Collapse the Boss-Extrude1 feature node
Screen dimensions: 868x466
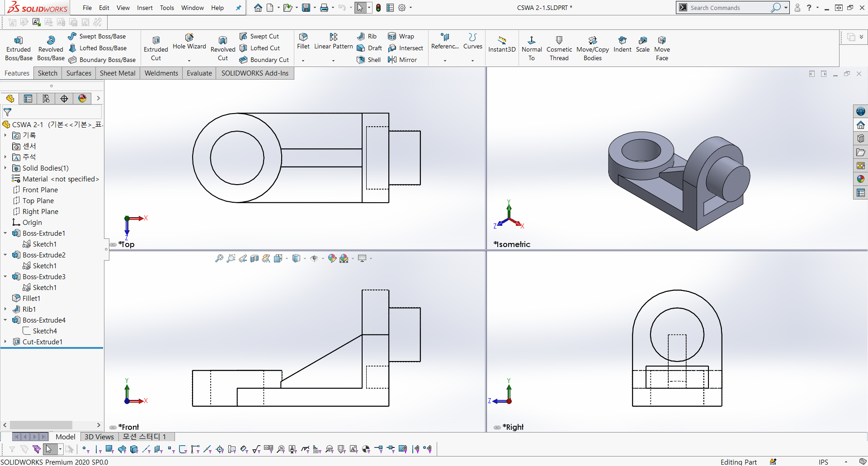[5, 233]
